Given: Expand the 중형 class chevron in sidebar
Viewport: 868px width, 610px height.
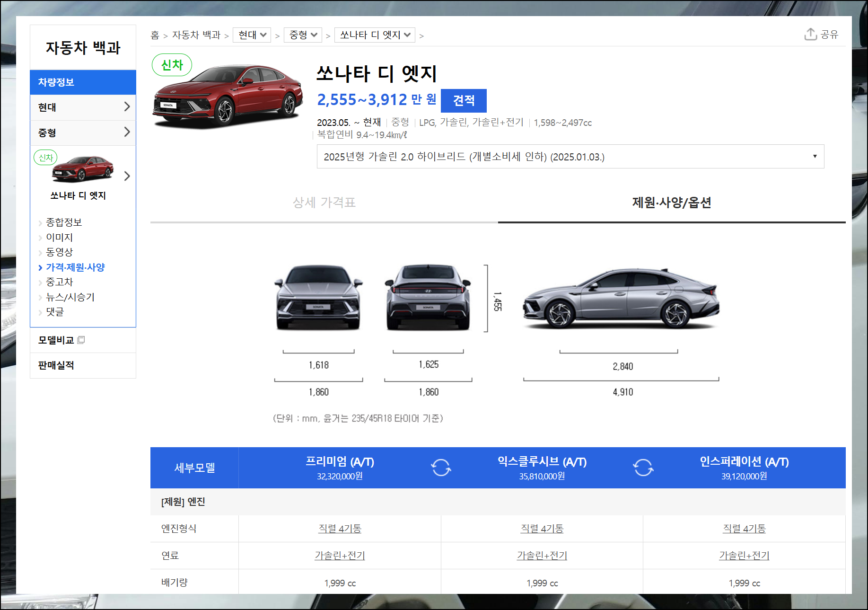Looking at the screenshot, I should tap(127, 132).
